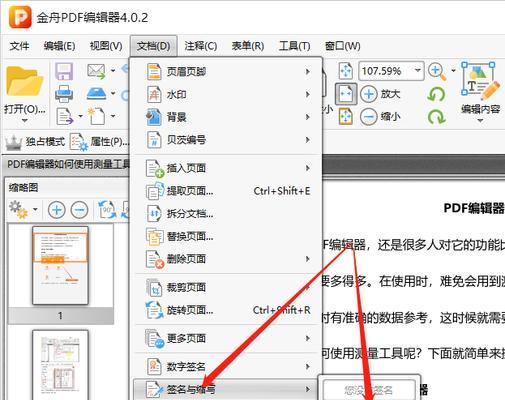505x400 pixels.
Task: Open dropdown under 打开(O) button
Action: pyautogui.click(x=25, y=120)
